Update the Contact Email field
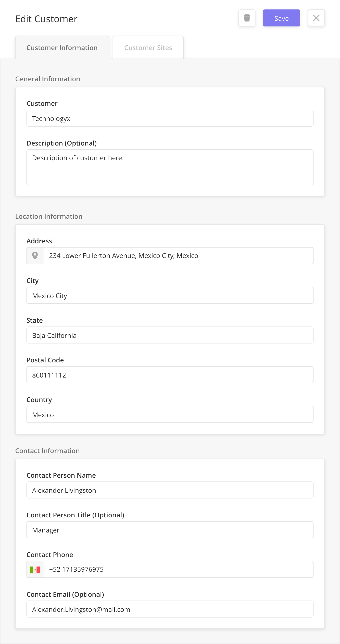 pyautogui.click(x=170, y=609)
